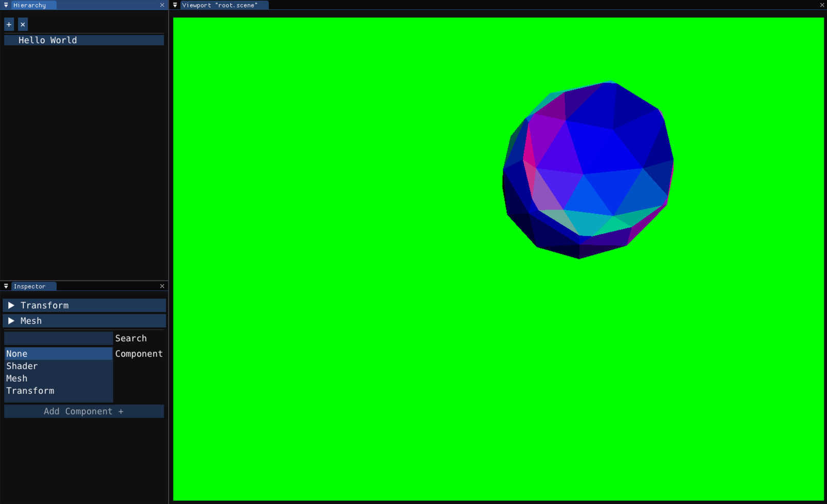
Task: Expand the Mesh component section
Action: point(84,321)
